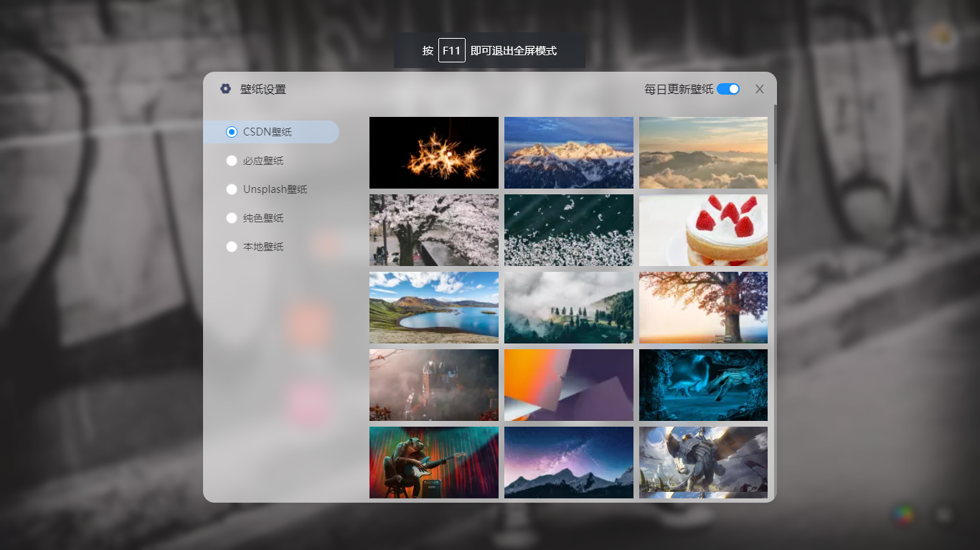
Task: Apply the autumn tree with bench wallpaper
Action: [x=703, y=308]
